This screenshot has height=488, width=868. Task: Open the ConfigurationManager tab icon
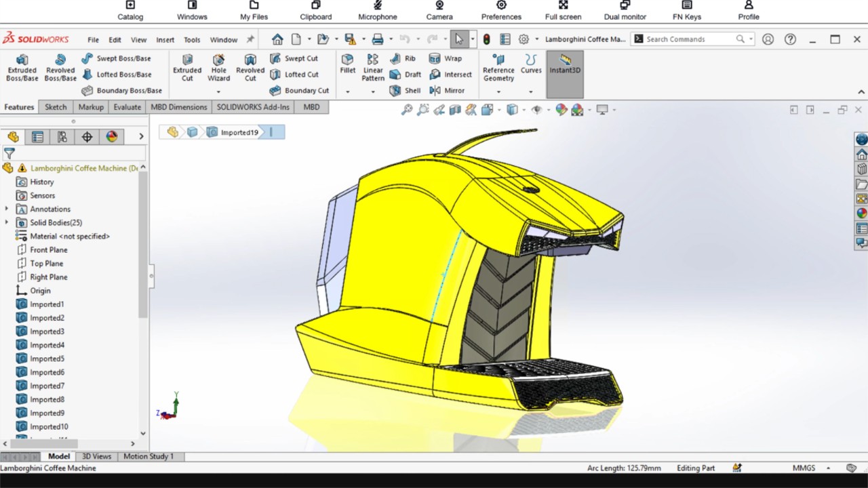[x=62, y=137]
